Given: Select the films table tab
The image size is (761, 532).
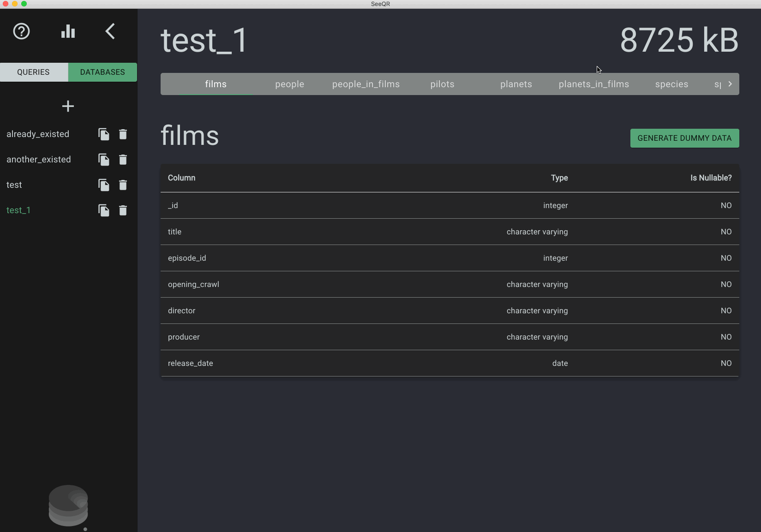Looking at the screenshot, I should click(x=216, y=84).
